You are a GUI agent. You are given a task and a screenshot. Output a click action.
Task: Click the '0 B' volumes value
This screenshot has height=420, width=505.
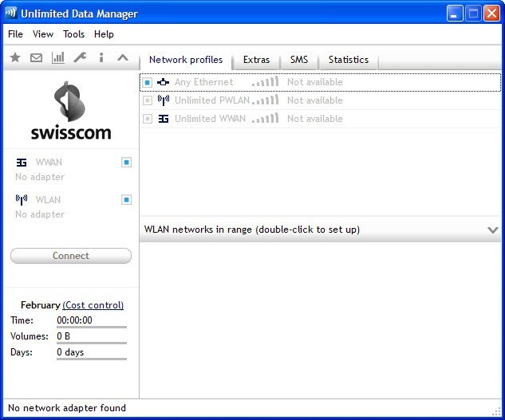64,336
